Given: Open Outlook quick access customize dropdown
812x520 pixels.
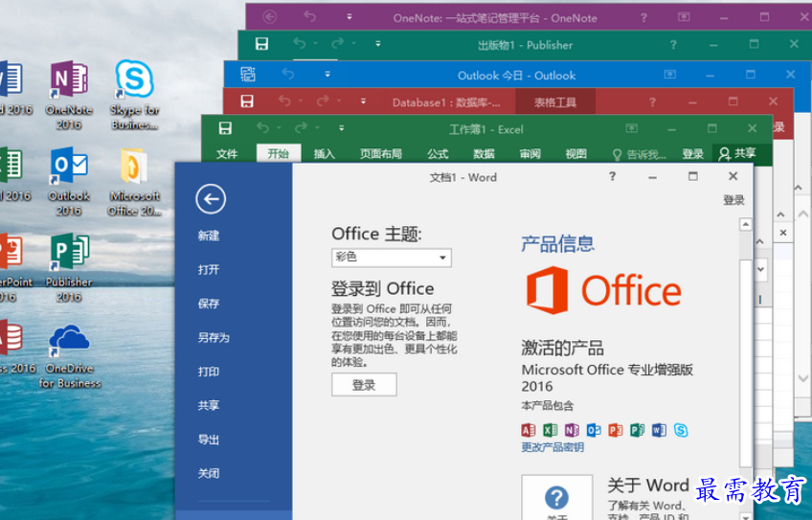Looking at the screenshot, I should click(x=327, y=75).
